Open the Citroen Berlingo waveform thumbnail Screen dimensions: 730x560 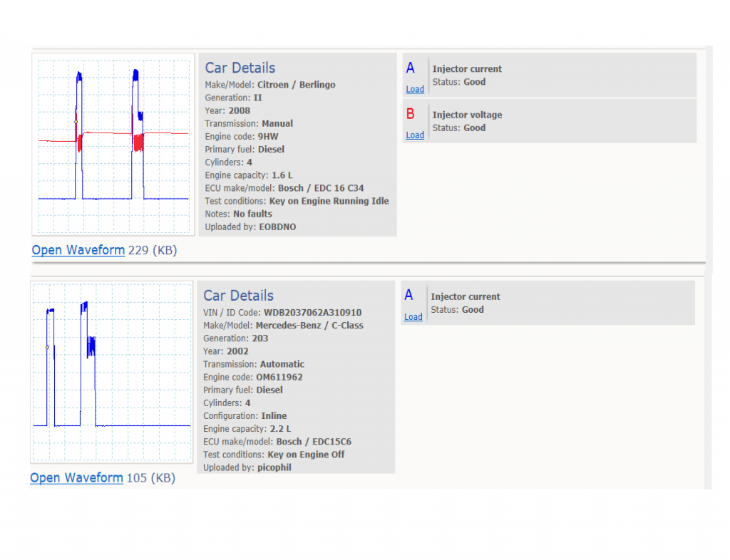113,145
